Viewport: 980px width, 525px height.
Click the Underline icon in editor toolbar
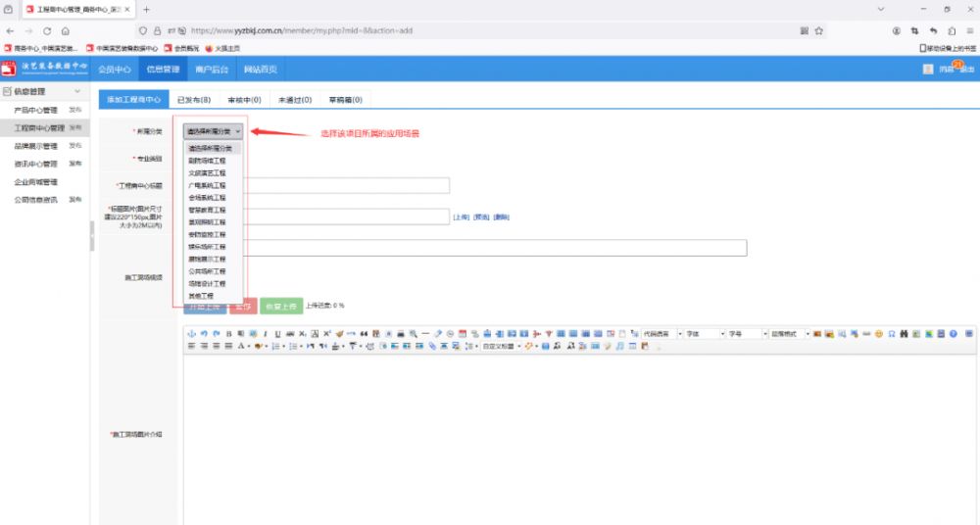[277, 334]
